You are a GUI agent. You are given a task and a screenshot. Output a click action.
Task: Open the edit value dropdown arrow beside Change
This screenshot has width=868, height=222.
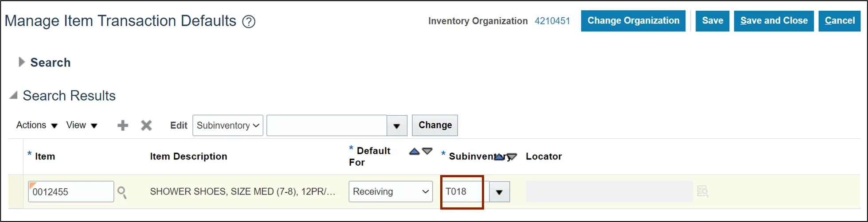(397, 125)
